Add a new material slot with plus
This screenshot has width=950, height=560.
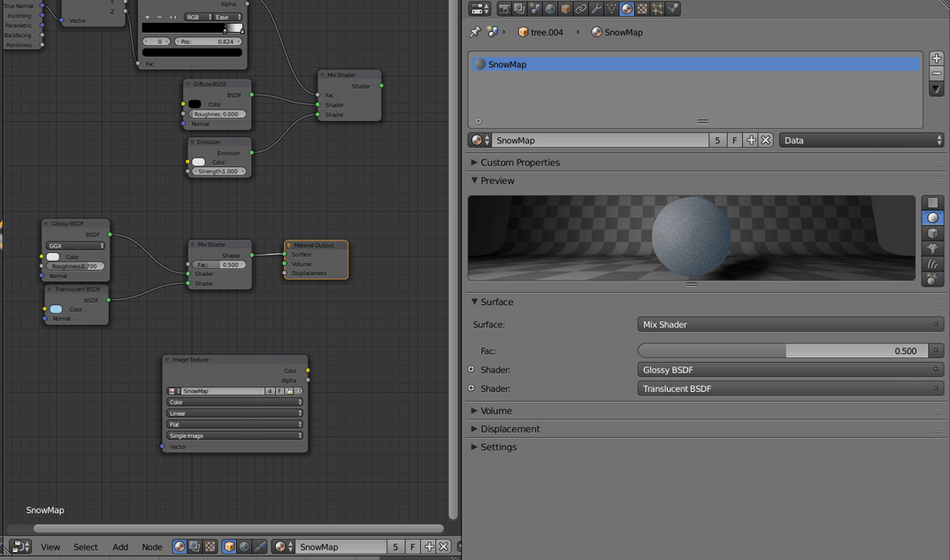click(937, 58)
